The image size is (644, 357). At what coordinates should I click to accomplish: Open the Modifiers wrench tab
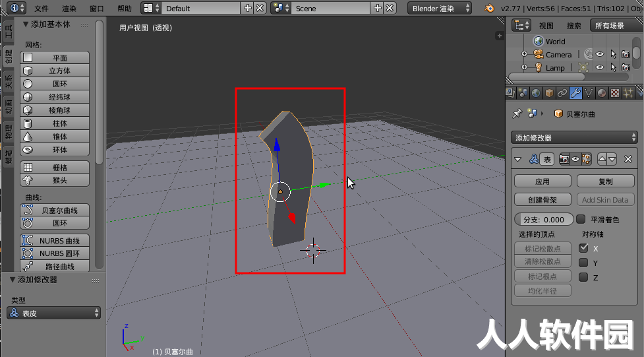[x=575, y=93]
